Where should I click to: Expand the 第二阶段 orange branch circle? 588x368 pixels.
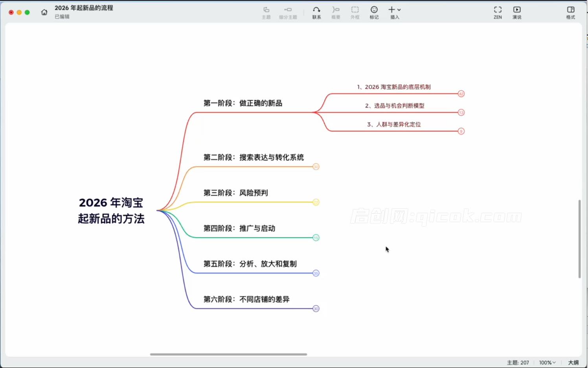coord(316,167)
